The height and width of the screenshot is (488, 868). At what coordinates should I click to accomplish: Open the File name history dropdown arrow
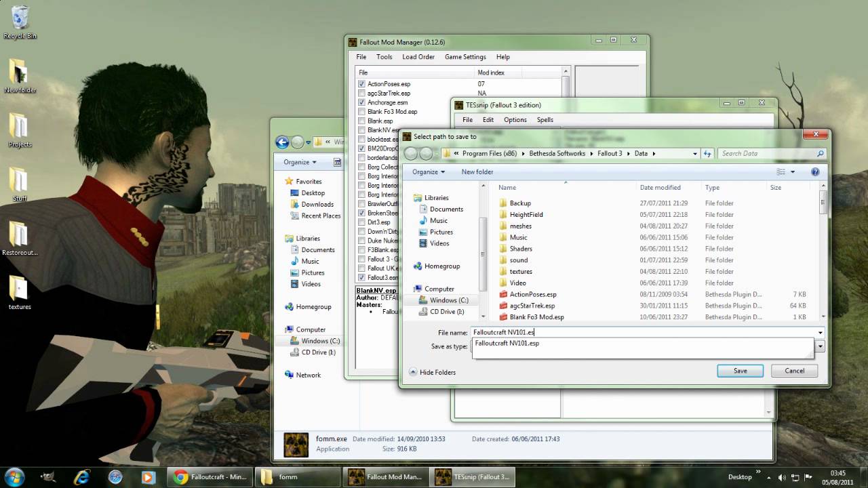click(x=820, y=333)
